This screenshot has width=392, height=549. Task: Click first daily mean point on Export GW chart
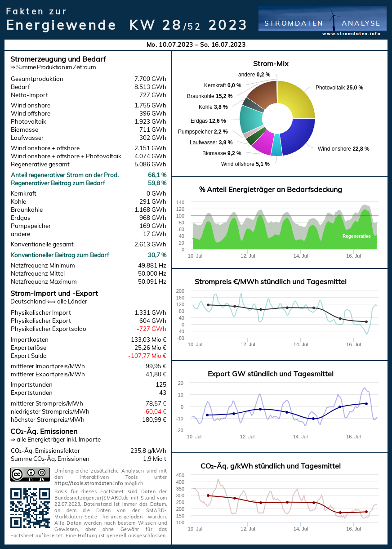207,415
